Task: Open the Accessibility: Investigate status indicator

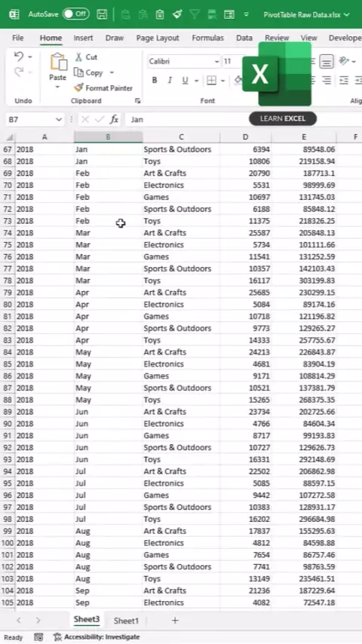Action: (x=97, y=637)
